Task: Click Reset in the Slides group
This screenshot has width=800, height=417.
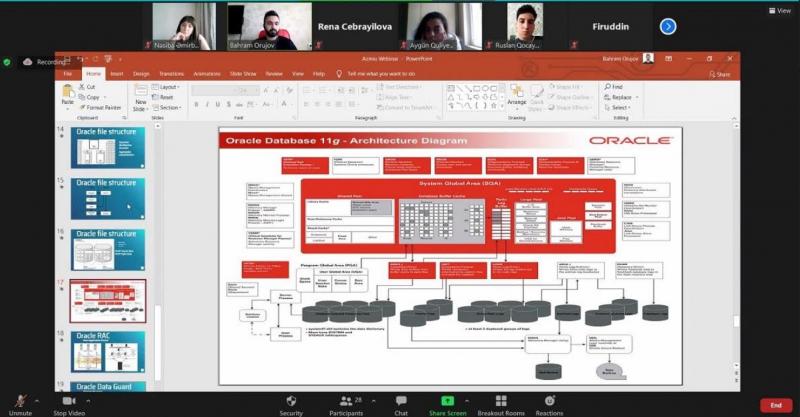Action: coord(163,97)
